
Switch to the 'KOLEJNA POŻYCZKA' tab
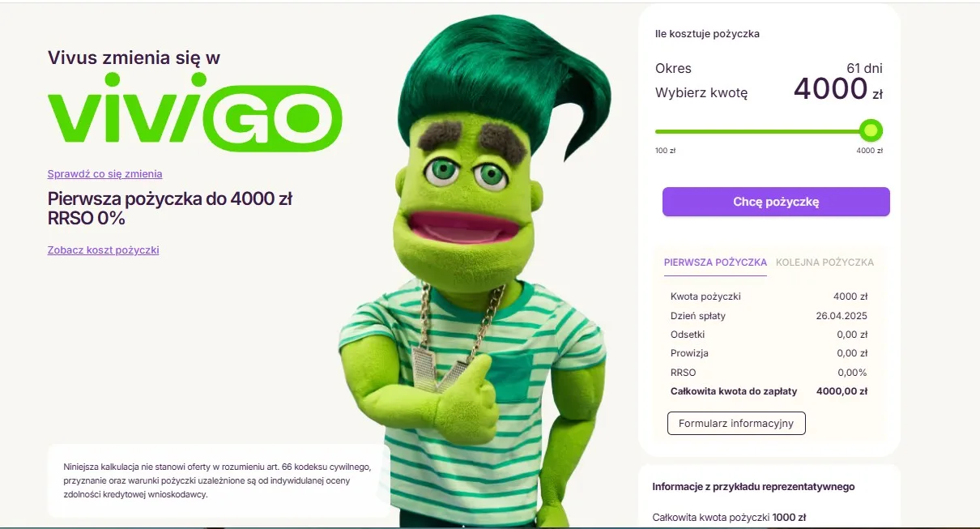tap(824, 262)
